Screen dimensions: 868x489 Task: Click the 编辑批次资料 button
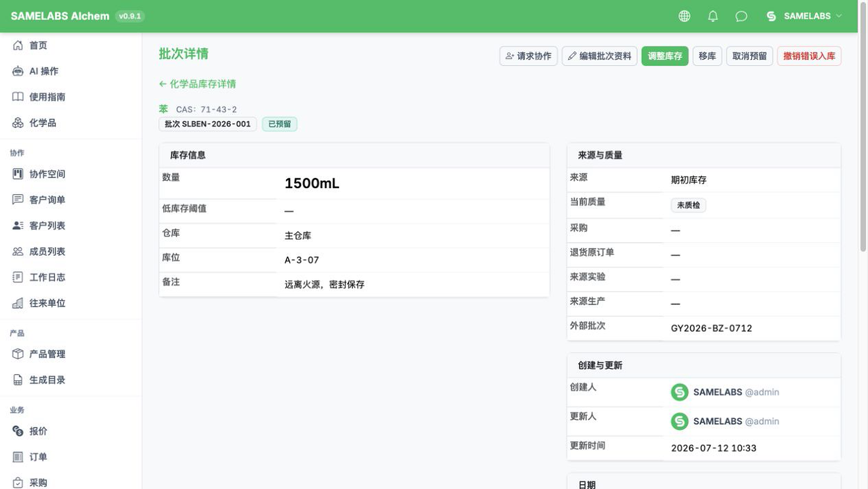(x=599, y=56)
